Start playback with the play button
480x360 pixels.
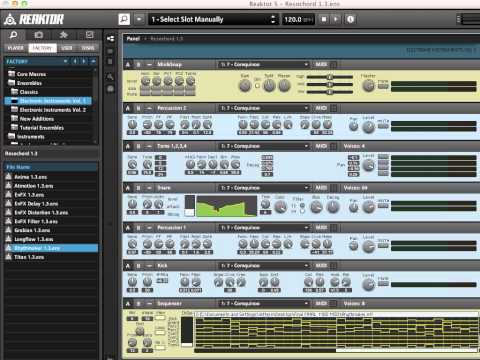336,19
